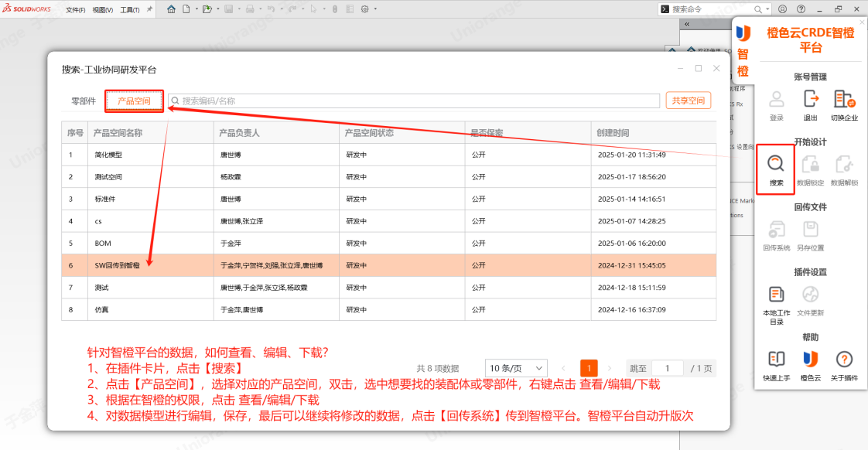Collapse the task pane with double chevron
Screen dimensions: 868x450
pyautogui.click(x=687, y=24)
